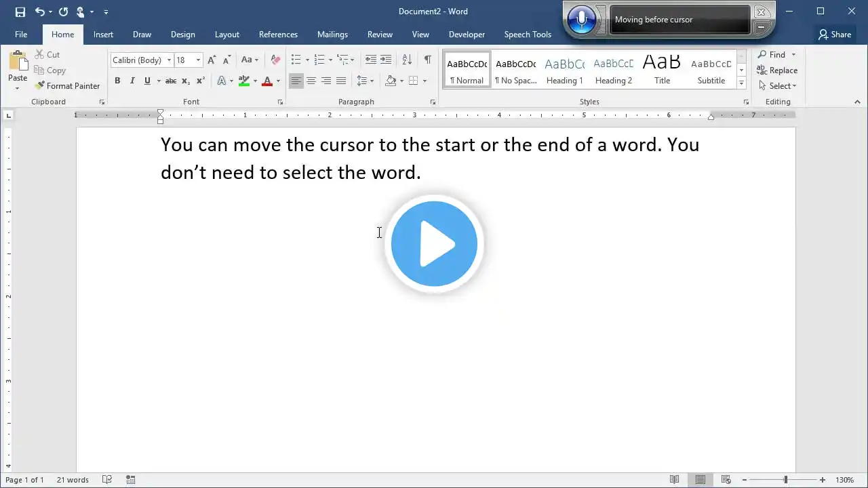
Task: Click the Replace button
Action: pyautogui.click(x=777, y=70)
